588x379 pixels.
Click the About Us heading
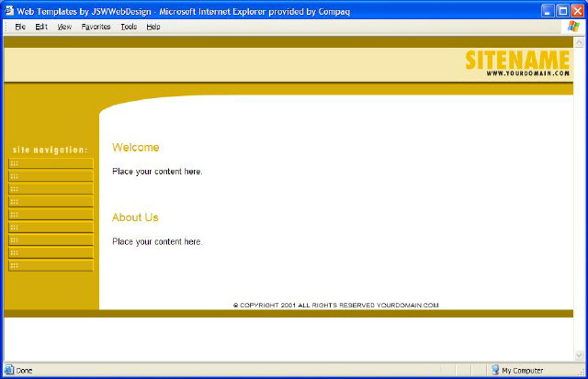coord(135,217)
